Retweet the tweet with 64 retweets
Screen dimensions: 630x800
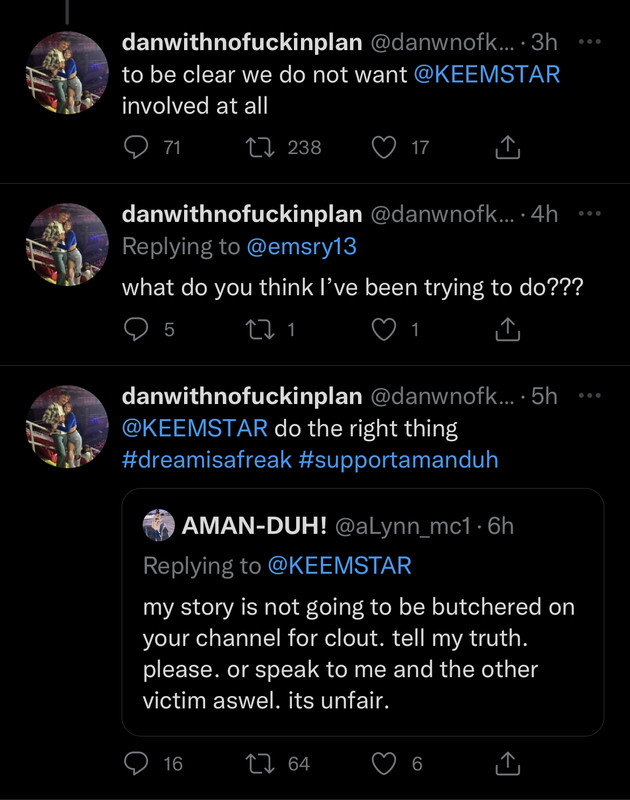[x=259, y=763]
